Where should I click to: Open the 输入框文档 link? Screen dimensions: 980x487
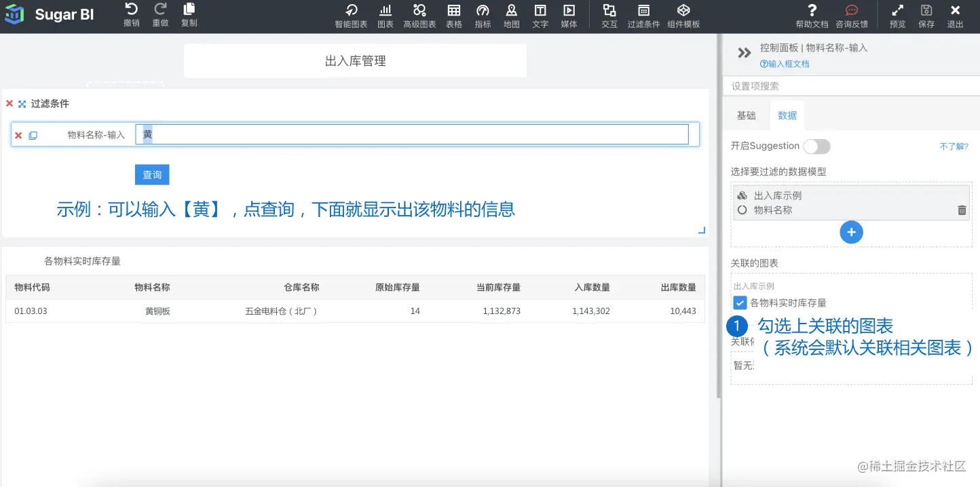coord(785,64)
